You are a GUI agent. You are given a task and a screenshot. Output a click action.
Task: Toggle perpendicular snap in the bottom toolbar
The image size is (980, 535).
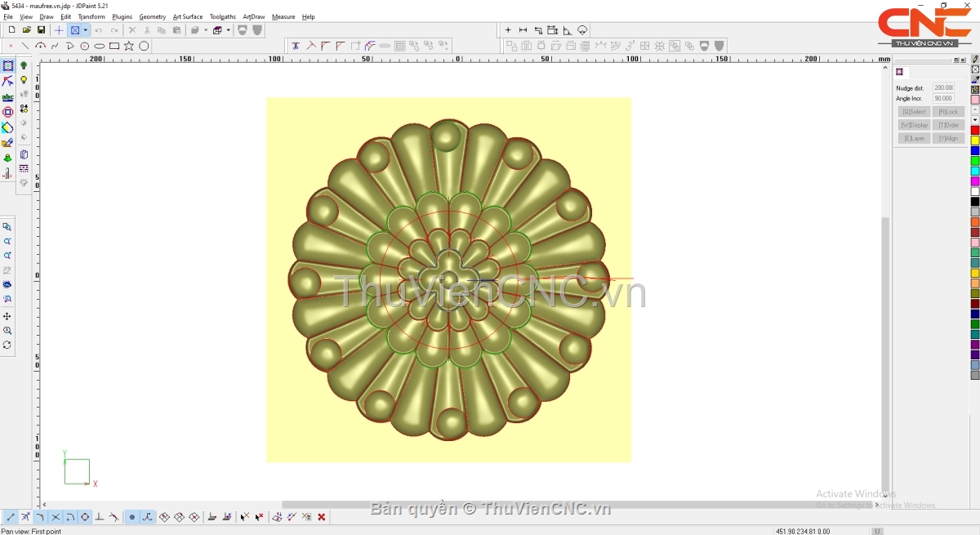[x=100, y=517]
